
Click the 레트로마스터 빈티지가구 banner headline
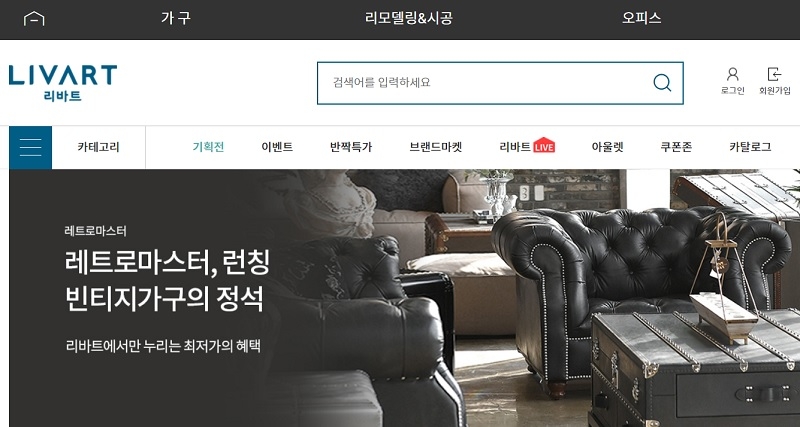tap(167, 281)
